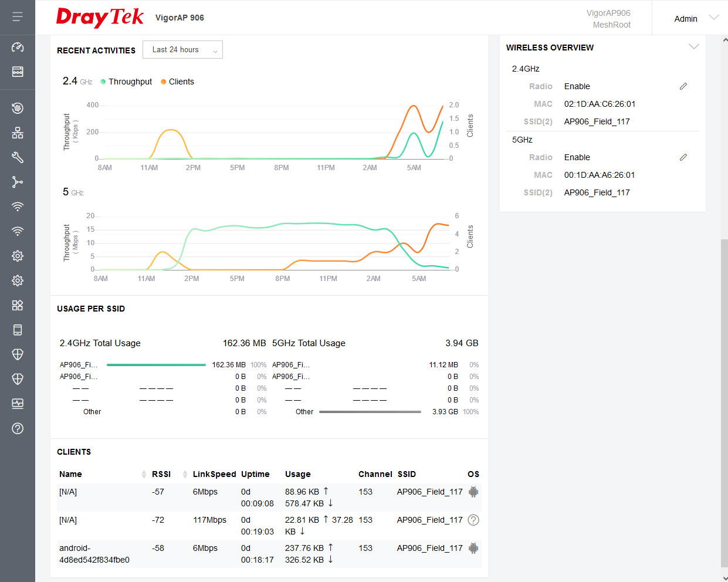
Task: Open the wrench tools sidebar icon
Action: pos(18,157)
